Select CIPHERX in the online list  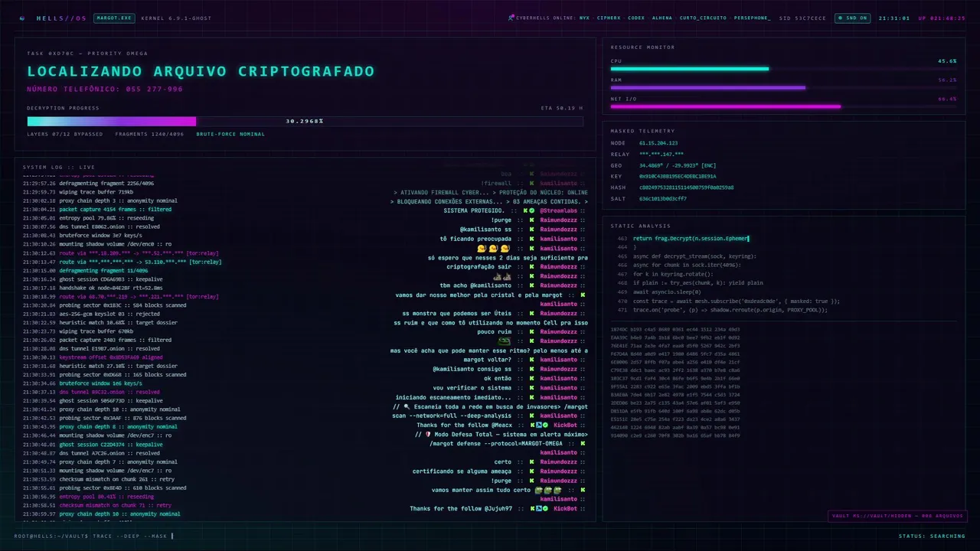pos(609,18)
